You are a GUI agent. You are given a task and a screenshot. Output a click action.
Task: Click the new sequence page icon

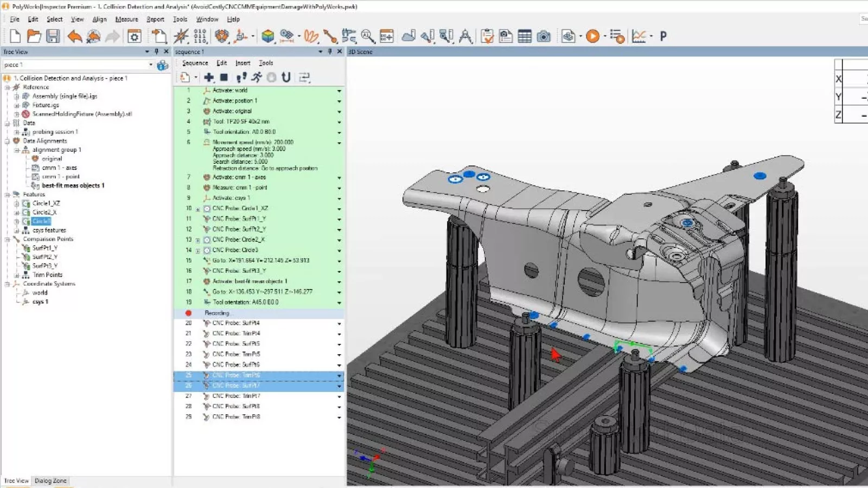[x=185, y=78]
